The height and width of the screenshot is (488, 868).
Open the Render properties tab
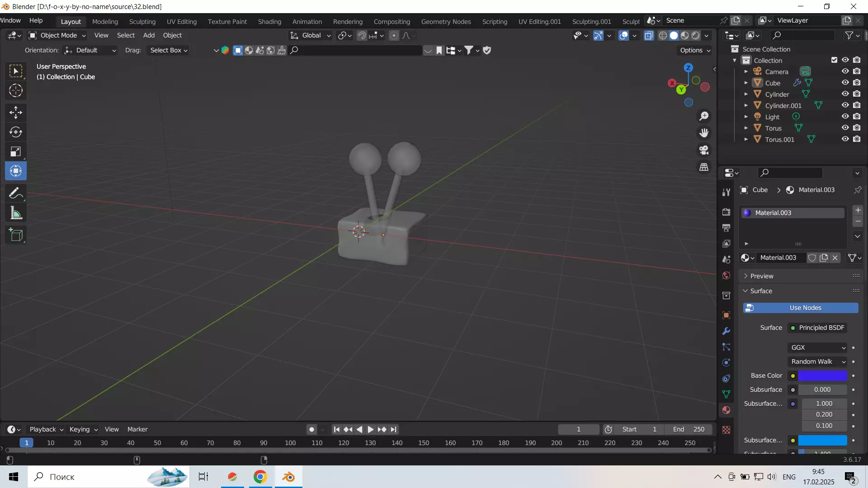tap(726, 212)
